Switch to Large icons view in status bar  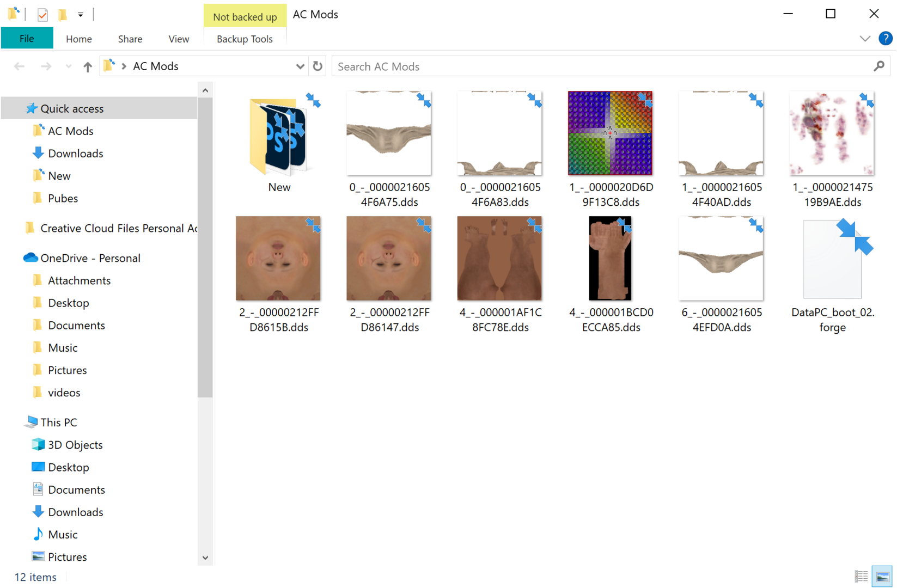tap(882, 576)
